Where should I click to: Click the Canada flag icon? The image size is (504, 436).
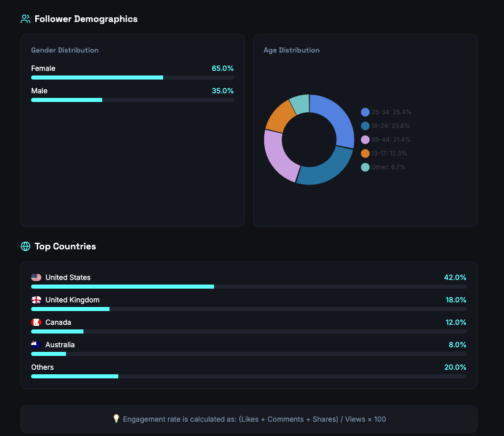[36, 322]
